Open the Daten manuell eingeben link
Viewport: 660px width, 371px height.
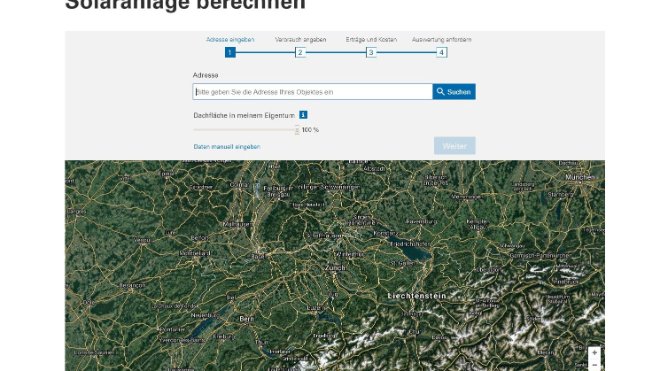coord(227,147)
